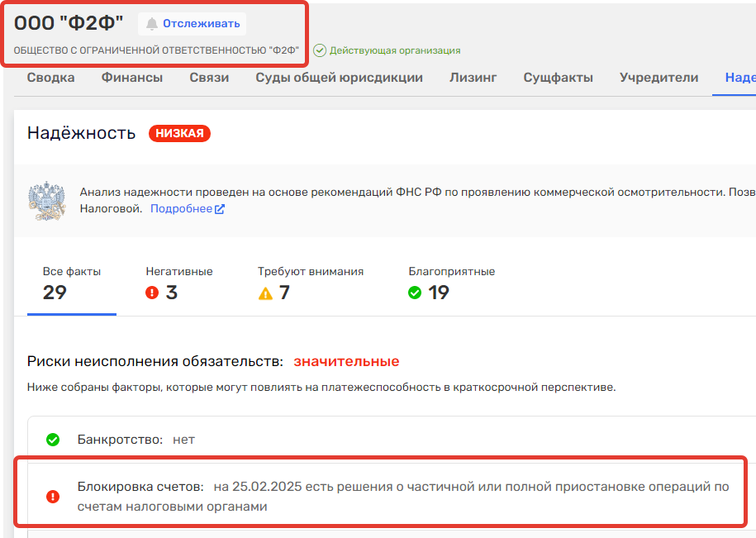The image size is (756, 538).
Task: Click the ФНС coat of arms emblem
Action: tap(46, 201)
